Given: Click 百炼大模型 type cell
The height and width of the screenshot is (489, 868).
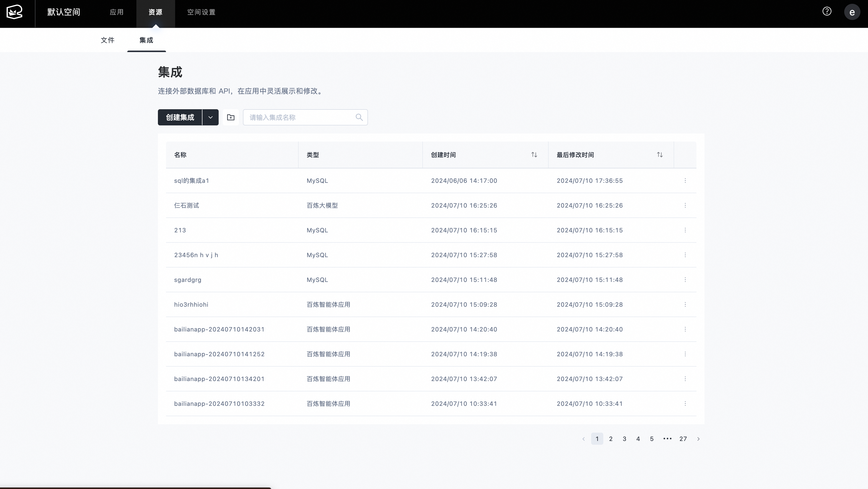Looking at the screenshot, I should 322,205.
